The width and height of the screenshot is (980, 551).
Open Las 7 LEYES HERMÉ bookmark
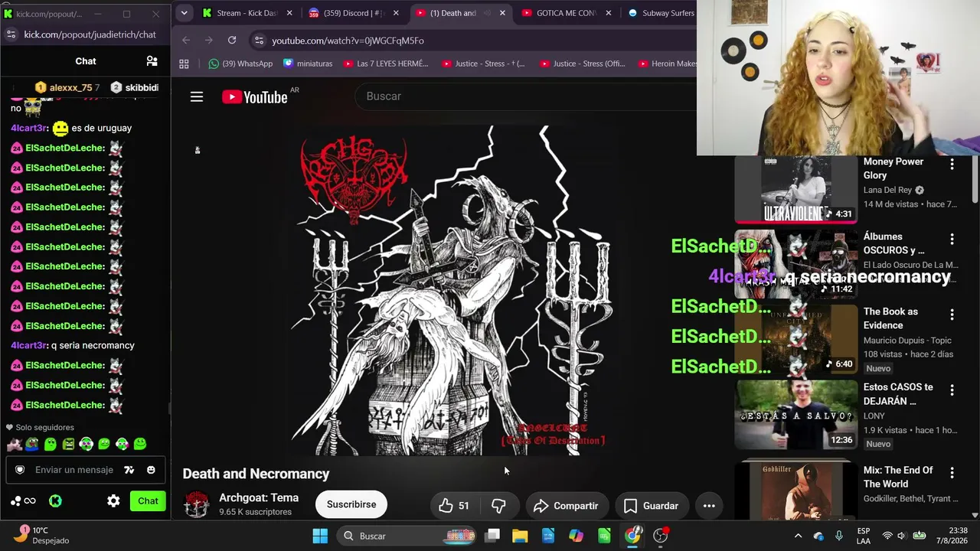385,64
